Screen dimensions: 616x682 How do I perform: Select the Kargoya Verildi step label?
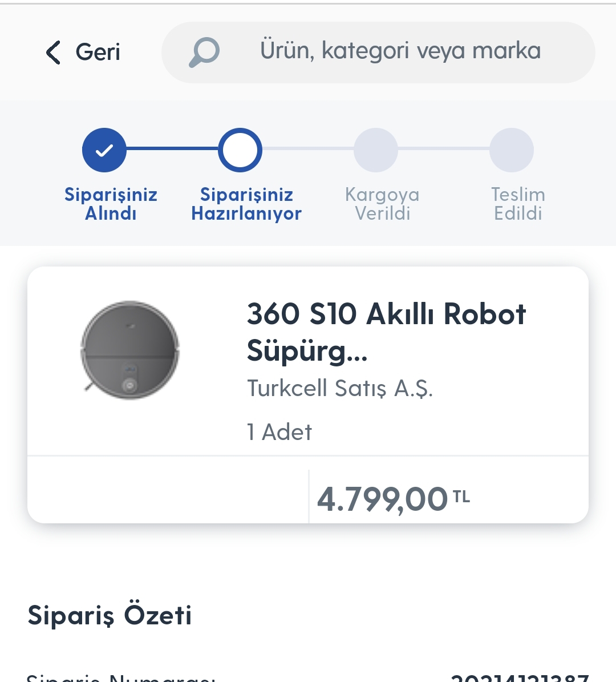point(382,204)
